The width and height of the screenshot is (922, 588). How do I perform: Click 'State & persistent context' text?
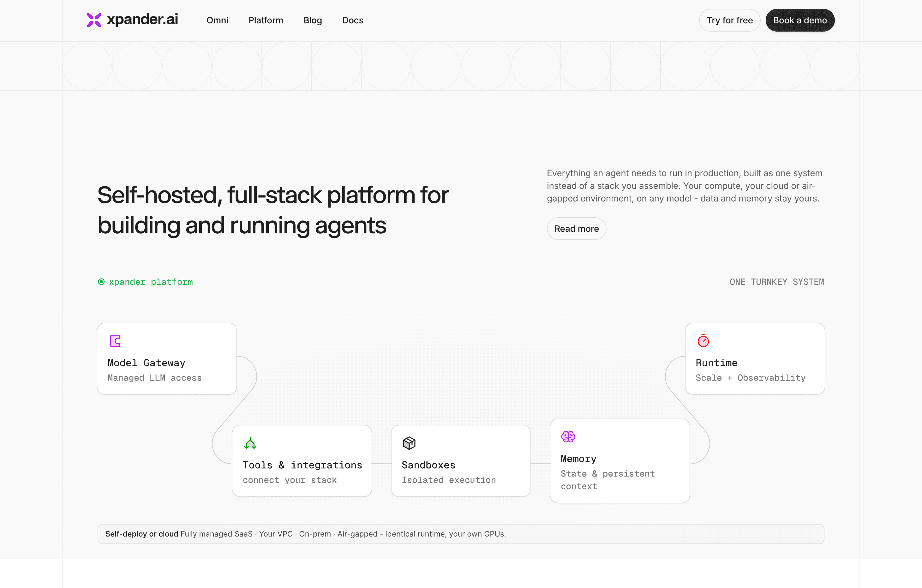pyautogui.click(x=608, y=480)
